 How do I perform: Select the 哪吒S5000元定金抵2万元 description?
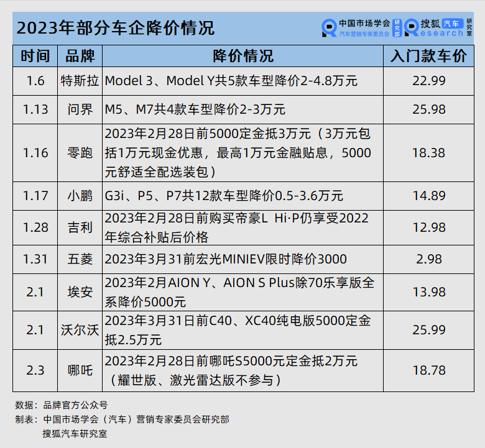231,370
